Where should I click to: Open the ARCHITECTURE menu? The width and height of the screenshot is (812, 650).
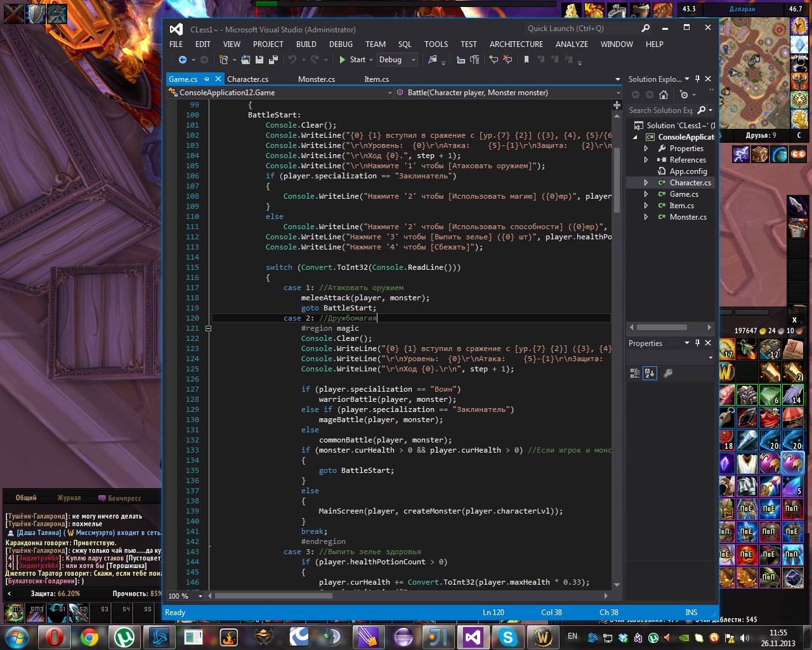[x=516, y=44]
